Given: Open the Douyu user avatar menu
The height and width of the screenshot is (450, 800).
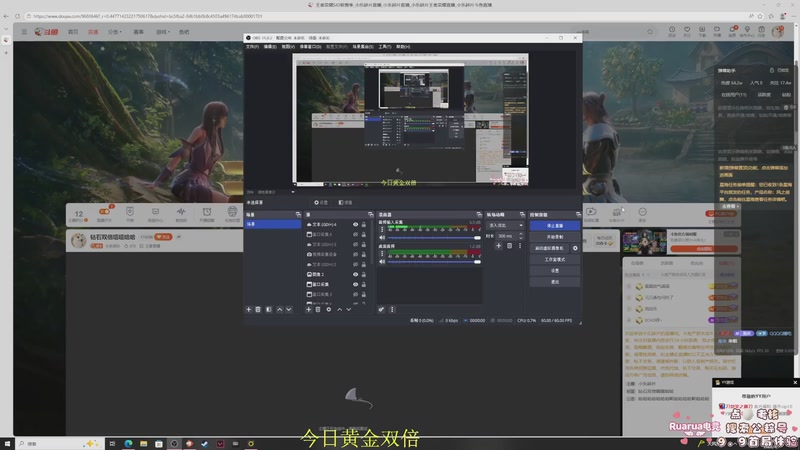Looking at the screenshot, I should point(778,32).
